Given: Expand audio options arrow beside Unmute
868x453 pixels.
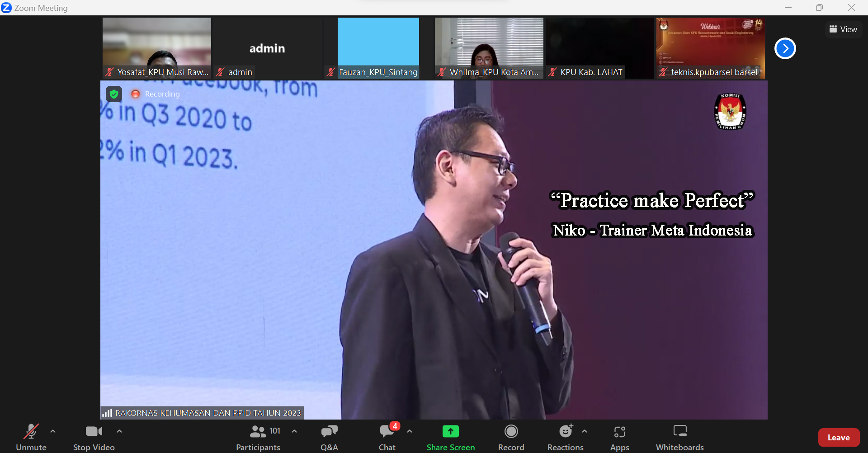Looking at the screenshot, I should (53, 431).
